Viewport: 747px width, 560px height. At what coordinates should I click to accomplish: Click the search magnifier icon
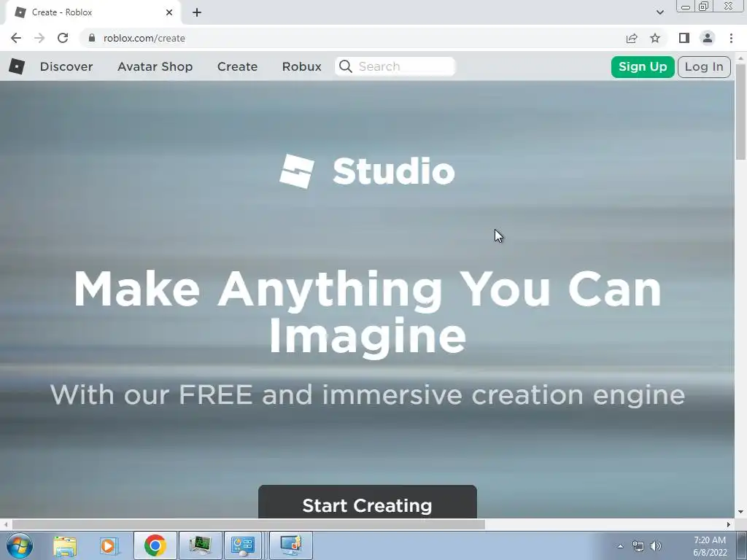point(346,66)
